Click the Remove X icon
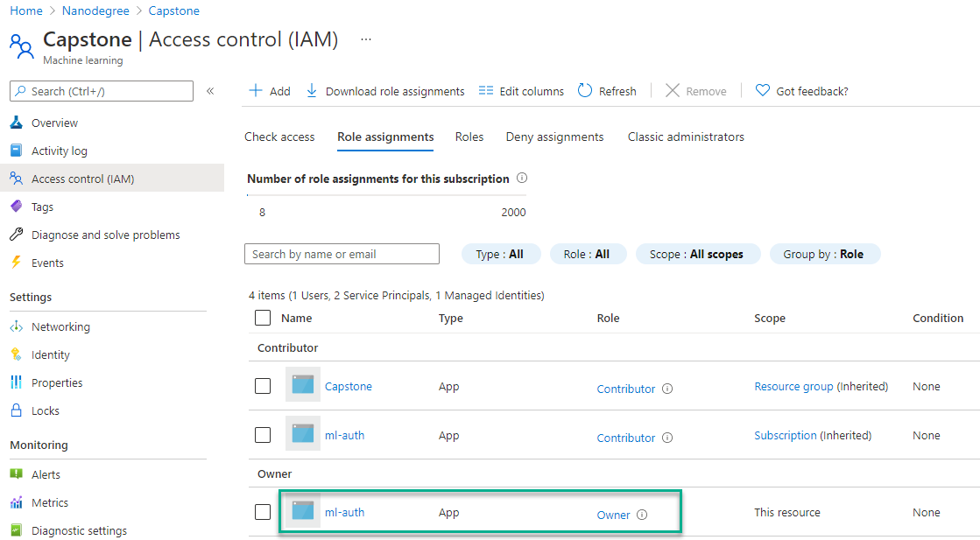Viewport: 980px width, 540px height. pyautogui.click(x=673, y=90)
